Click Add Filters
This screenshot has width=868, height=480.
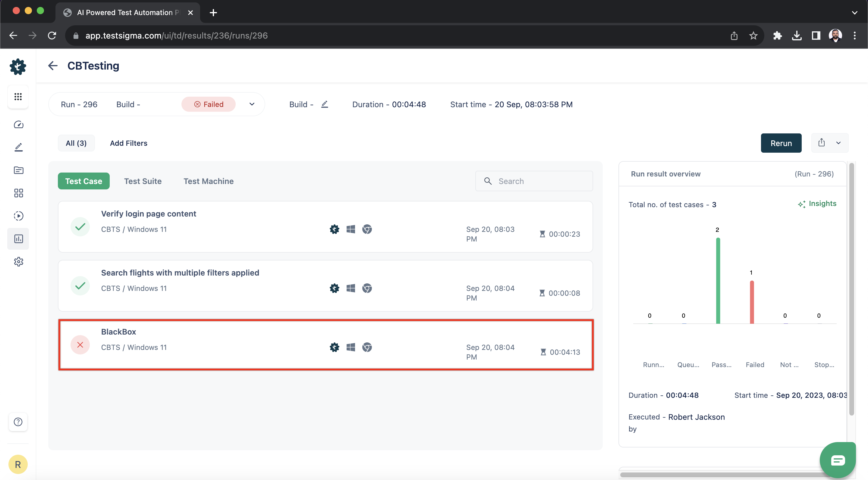[x=129, y=143]
